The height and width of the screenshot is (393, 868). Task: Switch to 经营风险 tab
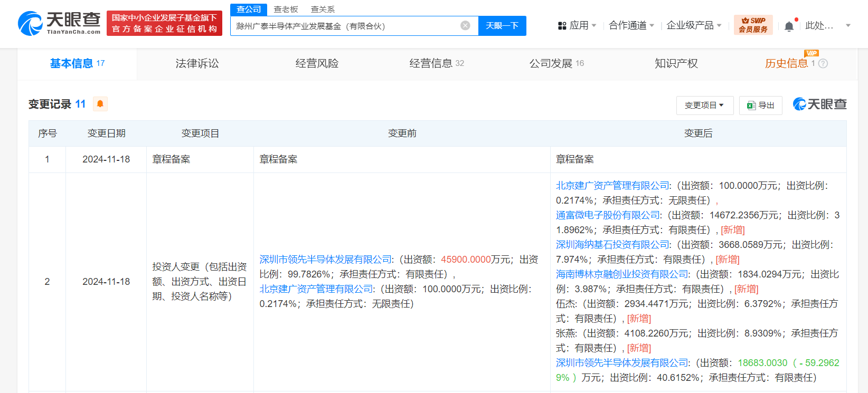pos(317,63)
